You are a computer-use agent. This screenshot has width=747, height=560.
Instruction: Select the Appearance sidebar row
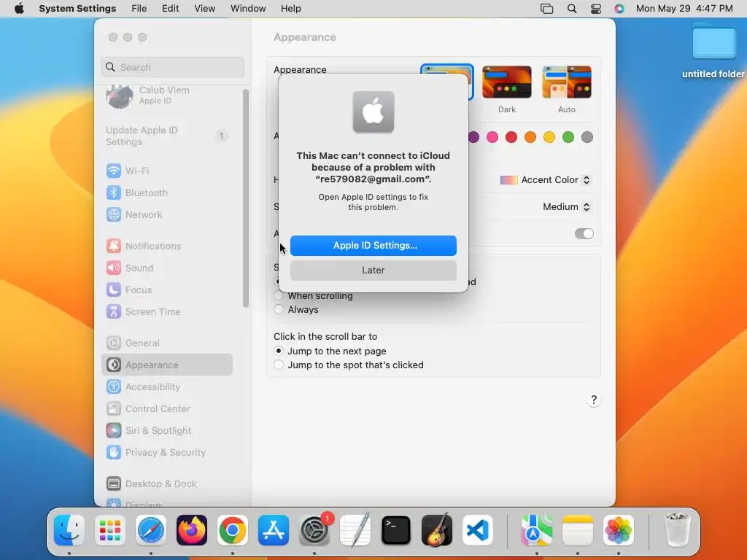[167, 365]
